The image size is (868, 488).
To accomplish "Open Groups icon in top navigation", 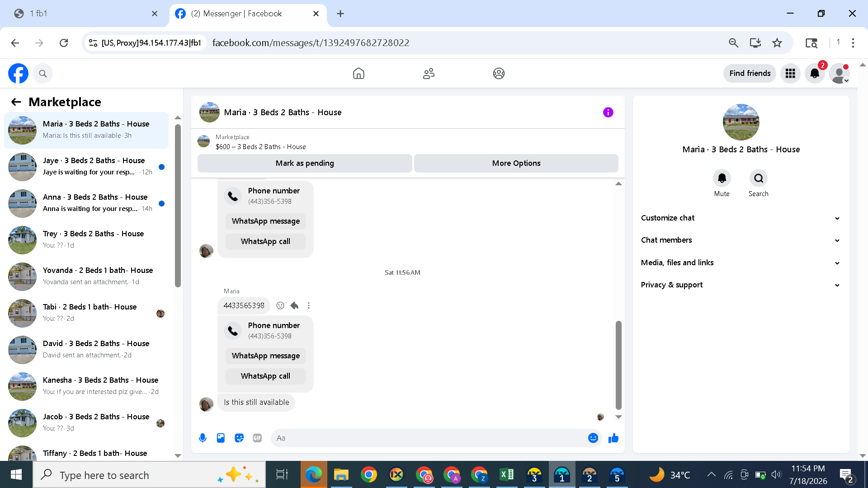I will (x=499, y=73).
